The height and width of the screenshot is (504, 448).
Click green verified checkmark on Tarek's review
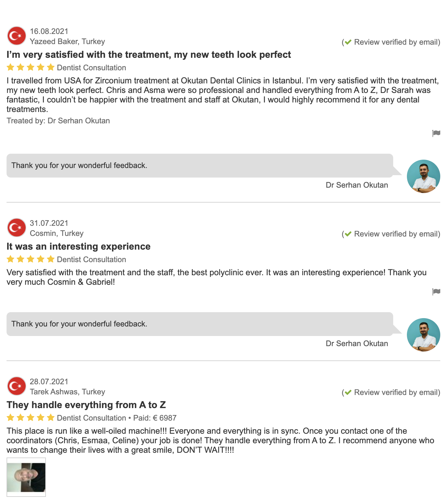pos(348,393)
